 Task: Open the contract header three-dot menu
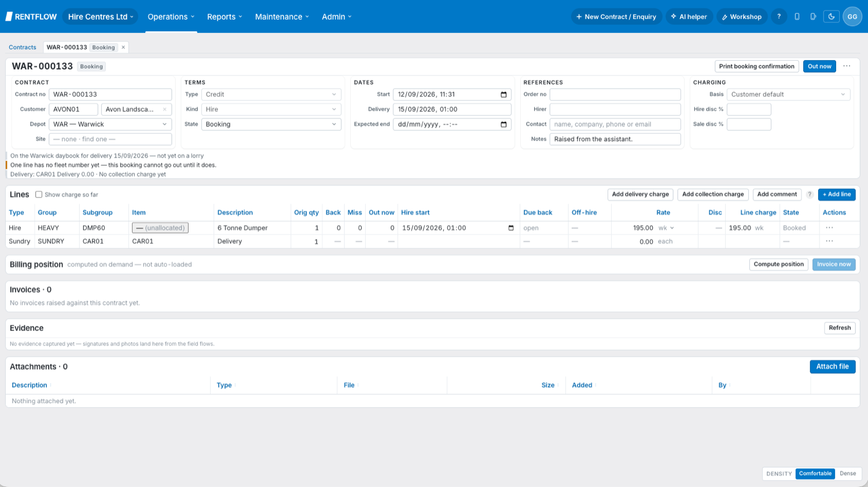click(847, 66)
